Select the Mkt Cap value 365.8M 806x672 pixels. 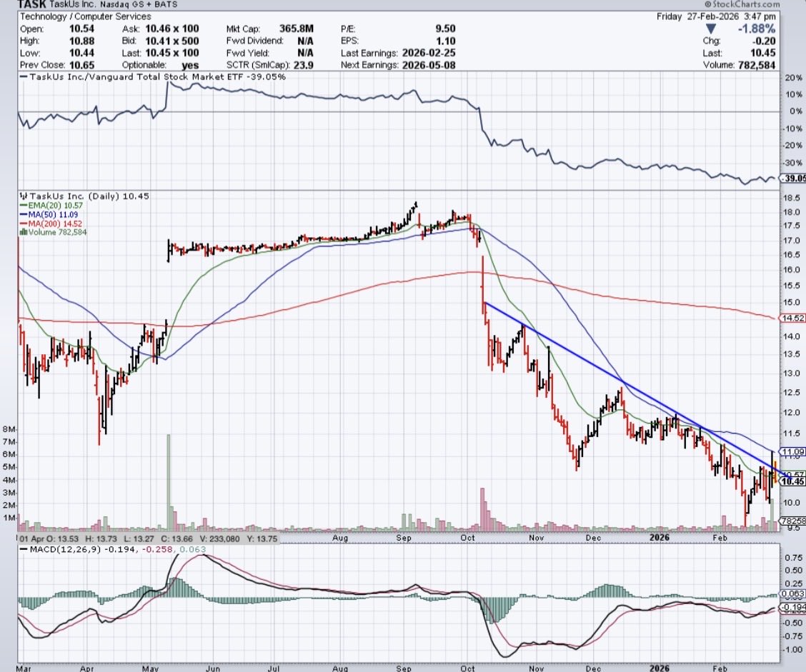296,29
